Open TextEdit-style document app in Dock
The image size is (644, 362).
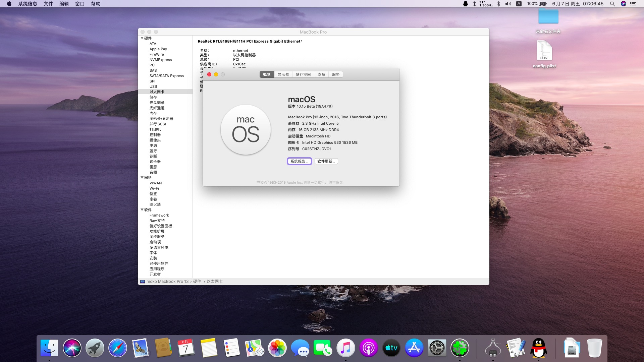(x=516, y=348)
